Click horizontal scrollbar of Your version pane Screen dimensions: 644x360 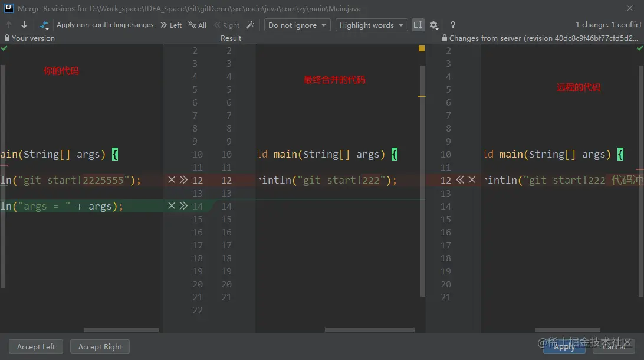click(x=121, y=329)
